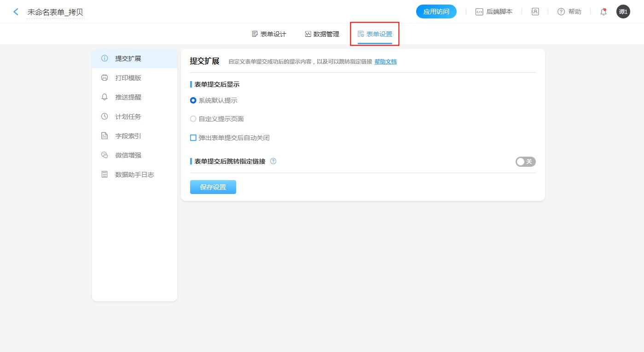Viewport: 644px width, 352px height.
Task: Open the 帮助文档 link
Action: coord(385,62)
